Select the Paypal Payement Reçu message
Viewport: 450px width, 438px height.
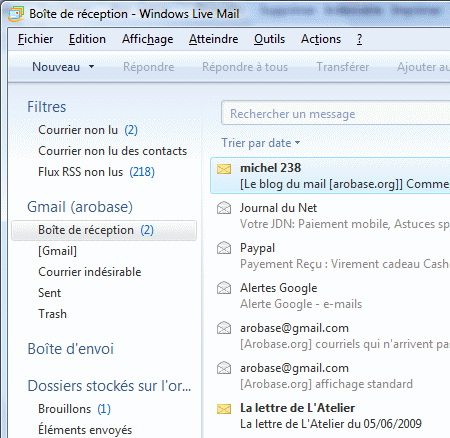pos(330,256)
